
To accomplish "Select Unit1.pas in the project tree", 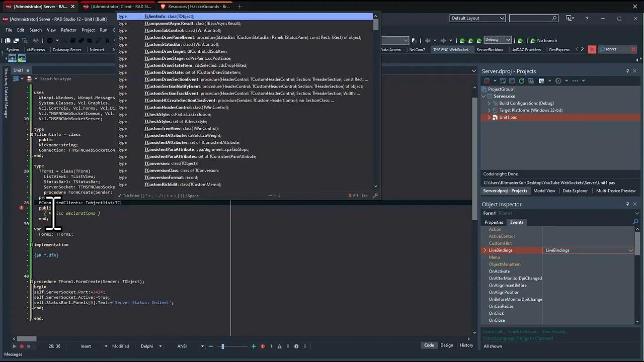I will point(508,117).
